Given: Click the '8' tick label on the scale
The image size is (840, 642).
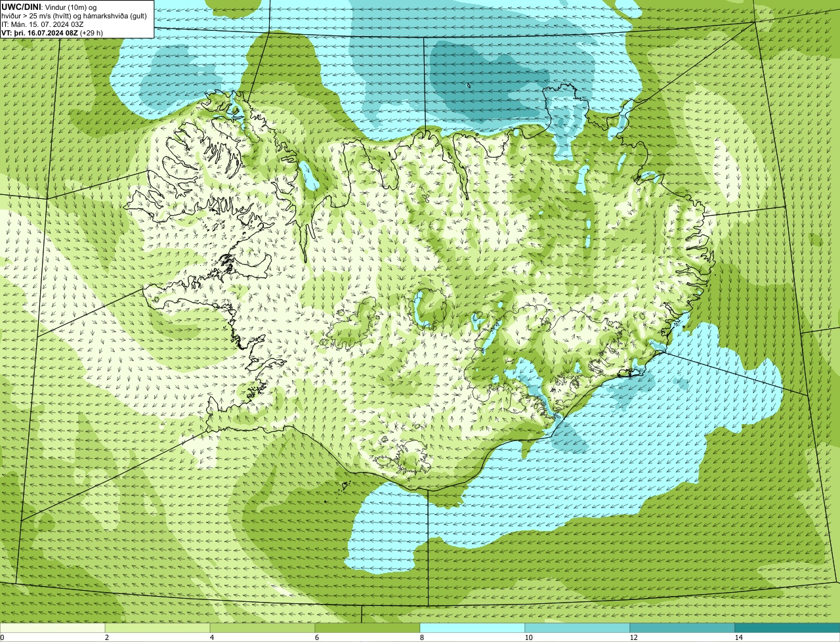Looking at the screenshot, I should 422,637.
